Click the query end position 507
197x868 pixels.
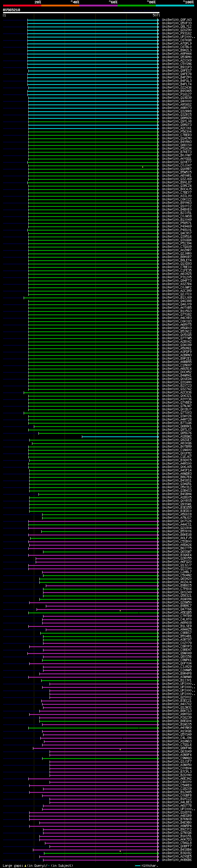click(x=155, y=15)
